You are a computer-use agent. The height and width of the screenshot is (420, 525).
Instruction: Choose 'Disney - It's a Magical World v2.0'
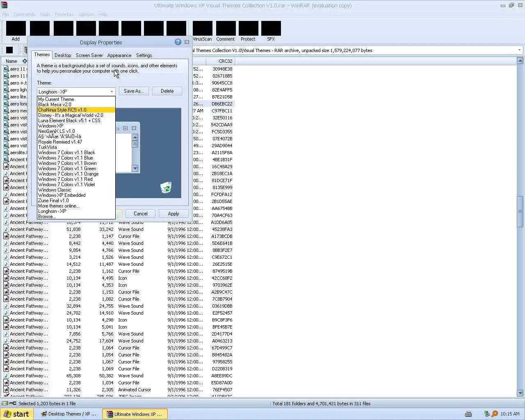76,115
